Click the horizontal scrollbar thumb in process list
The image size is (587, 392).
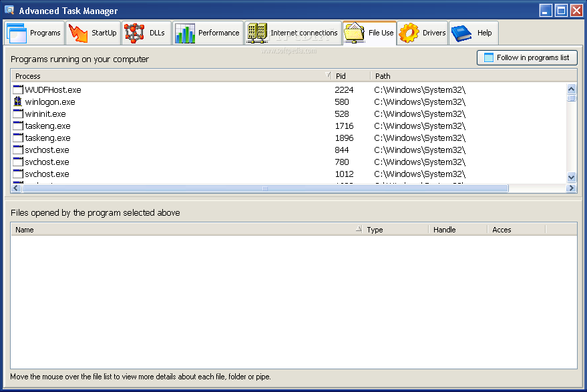[265, 188]
